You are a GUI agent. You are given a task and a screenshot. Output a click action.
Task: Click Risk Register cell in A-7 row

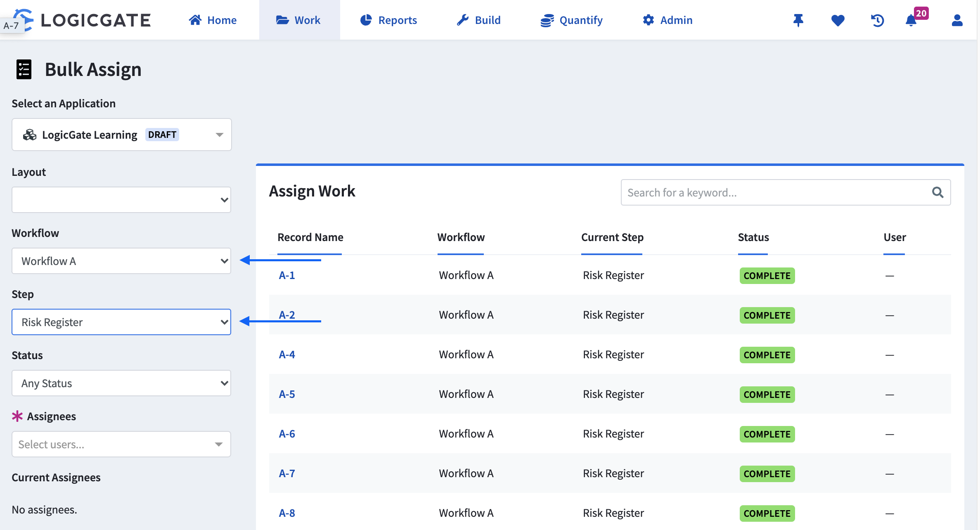point(613,473)
